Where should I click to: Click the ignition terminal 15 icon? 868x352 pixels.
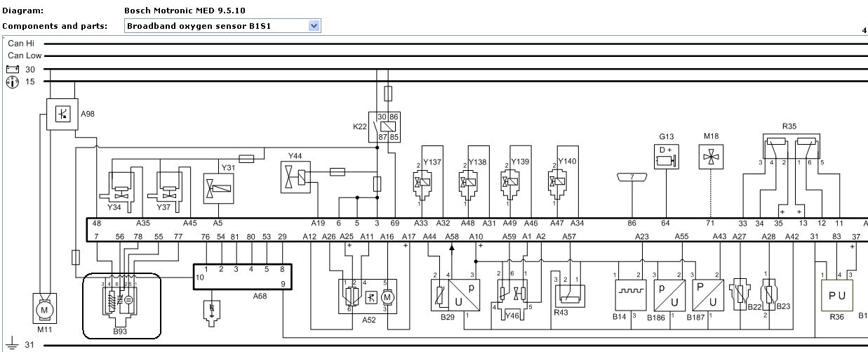click(11, 82)
